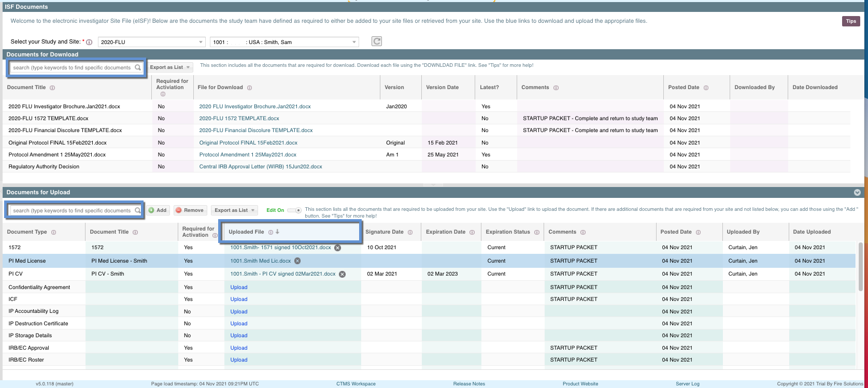Download Original Protocol FINAL 15Feb2021.docx link

[x=248, y=142]
